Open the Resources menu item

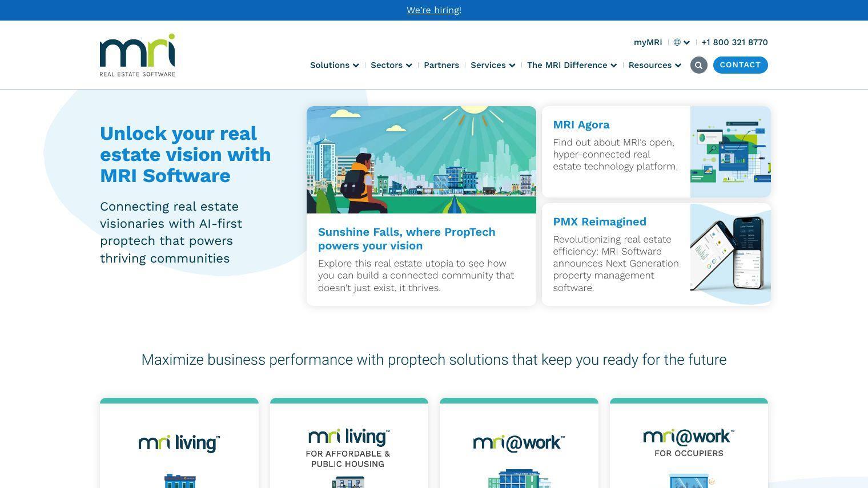(650, 65)
